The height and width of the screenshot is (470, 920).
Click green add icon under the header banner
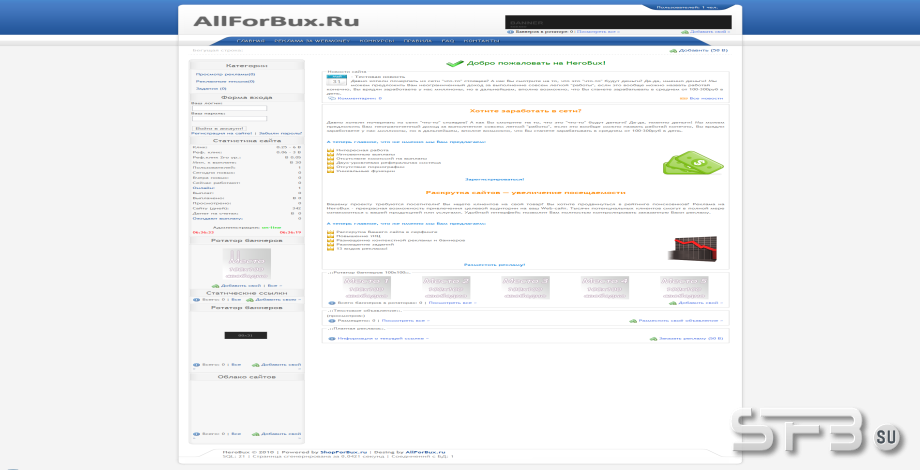tap(685, 32)
